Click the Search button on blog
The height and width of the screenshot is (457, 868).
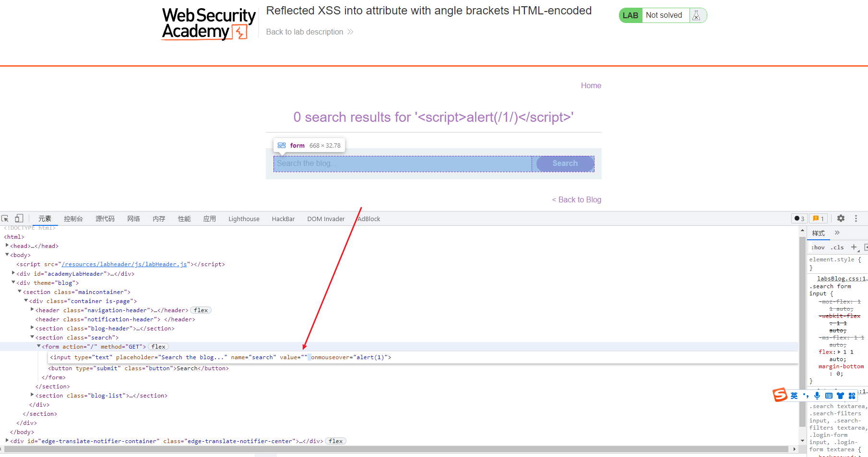coord(565,164)
